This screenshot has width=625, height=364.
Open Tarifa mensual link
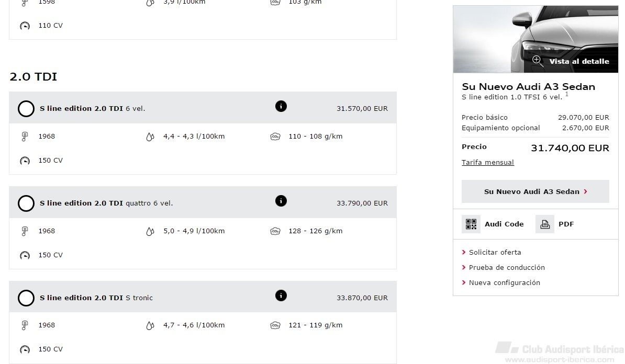pyautogui.click(x=488, y=162)
